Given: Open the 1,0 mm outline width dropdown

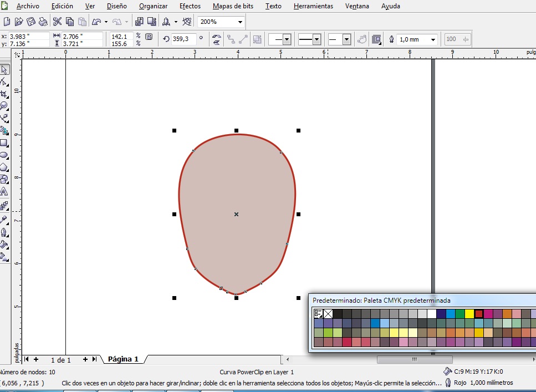Looking at the screenshot, I should click(433, 39).
